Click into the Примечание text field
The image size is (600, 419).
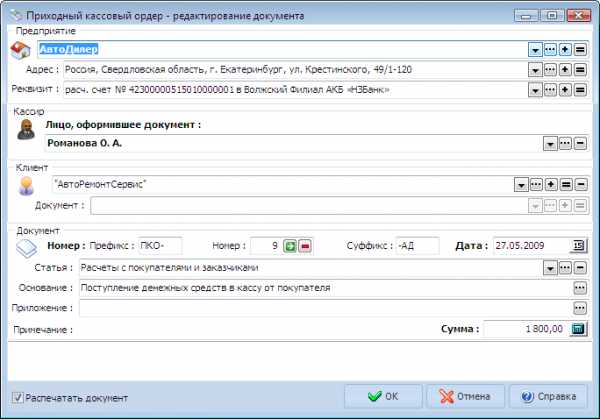(x=250, y=329)
